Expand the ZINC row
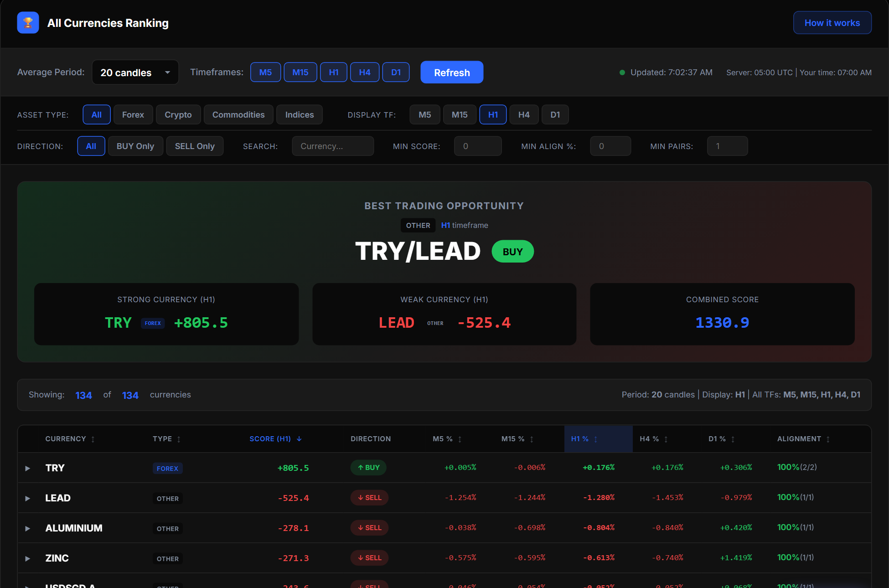The image size is (889, 588). click(x=27, y=558)
